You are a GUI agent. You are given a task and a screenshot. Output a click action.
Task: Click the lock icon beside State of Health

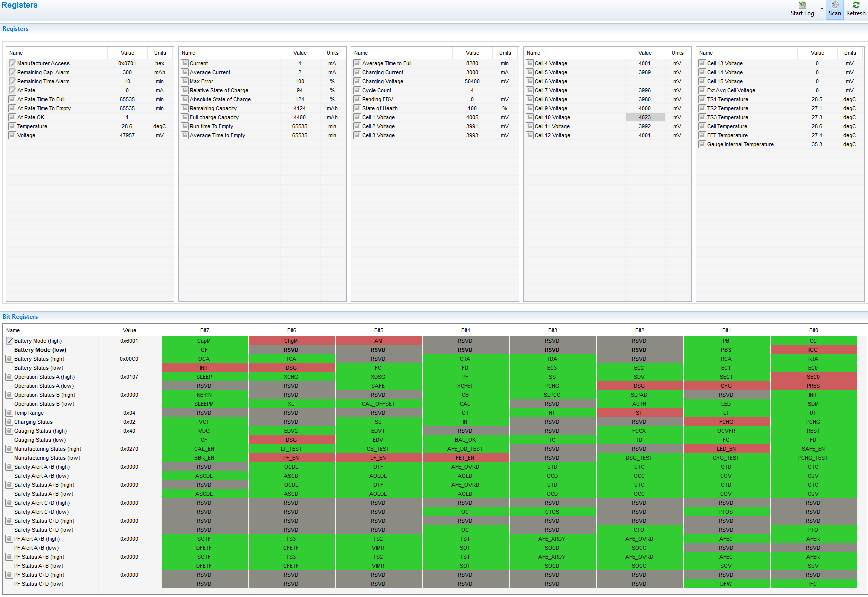click(x=357, y=108)
